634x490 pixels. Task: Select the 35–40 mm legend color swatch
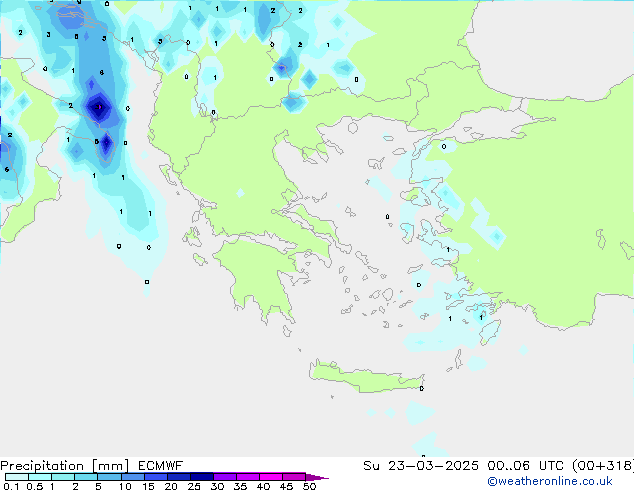point(247,477)
